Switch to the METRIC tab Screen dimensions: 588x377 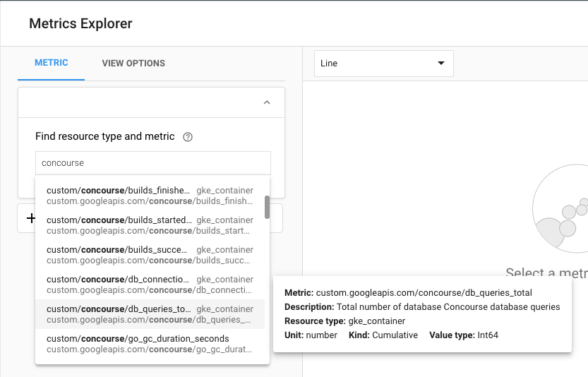click(x=52, y=63)
